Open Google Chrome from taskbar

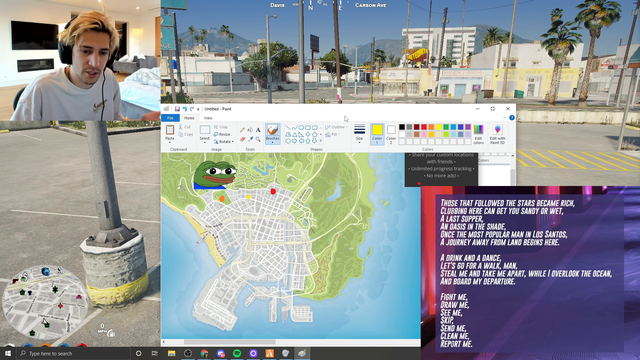pos(204,353)
